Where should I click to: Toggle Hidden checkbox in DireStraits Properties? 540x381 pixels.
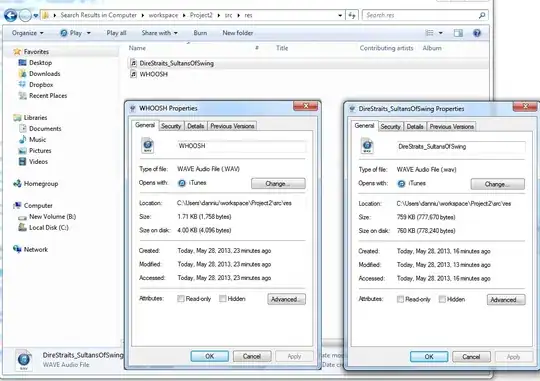(442, 299)
